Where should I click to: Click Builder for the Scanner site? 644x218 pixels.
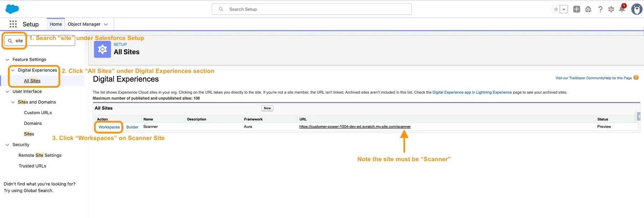[132, 127]
